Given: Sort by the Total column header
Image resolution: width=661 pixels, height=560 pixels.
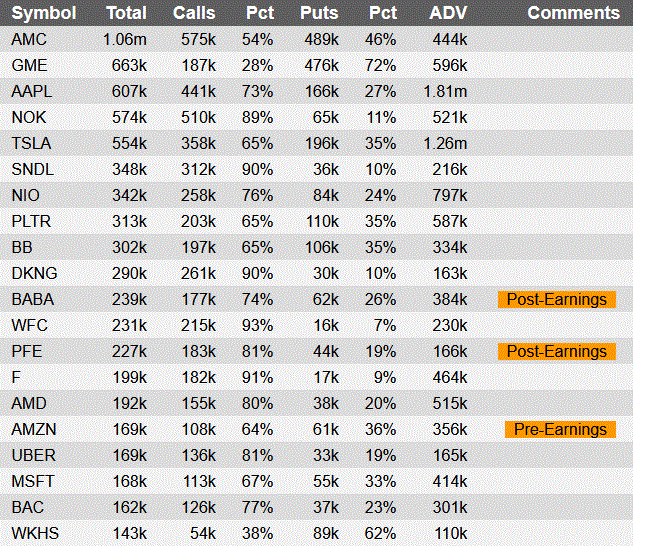Looking at the screenshot, I should point(126,13).
